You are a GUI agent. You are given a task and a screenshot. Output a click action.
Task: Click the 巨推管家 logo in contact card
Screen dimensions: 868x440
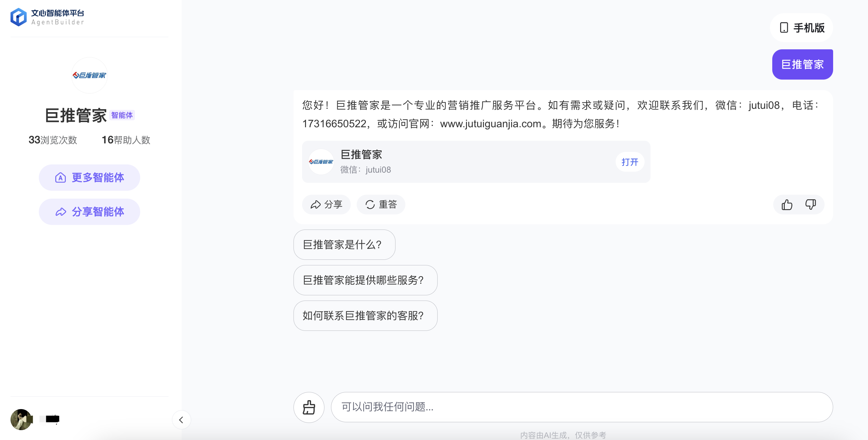coord(321,162)
